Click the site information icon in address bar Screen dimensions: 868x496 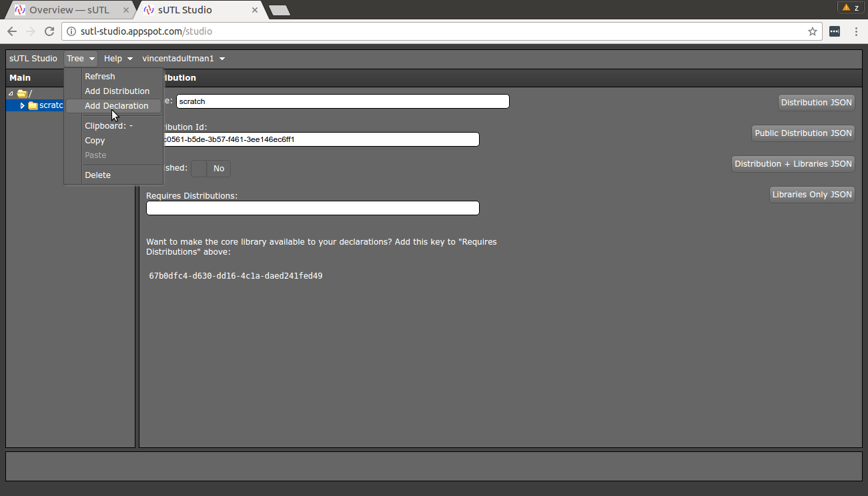pos(71,31)
